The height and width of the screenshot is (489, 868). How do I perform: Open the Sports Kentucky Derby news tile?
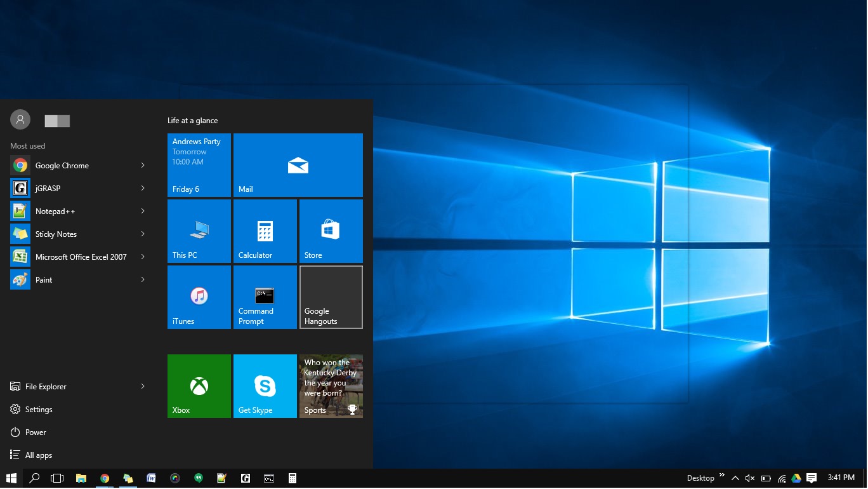point(331,386)
